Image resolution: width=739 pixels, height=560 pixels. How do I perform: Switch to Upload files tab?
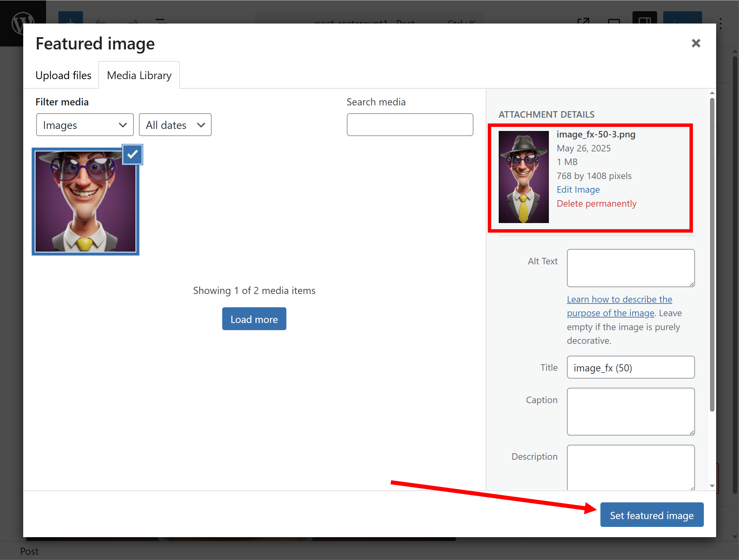tap(63, 75)
